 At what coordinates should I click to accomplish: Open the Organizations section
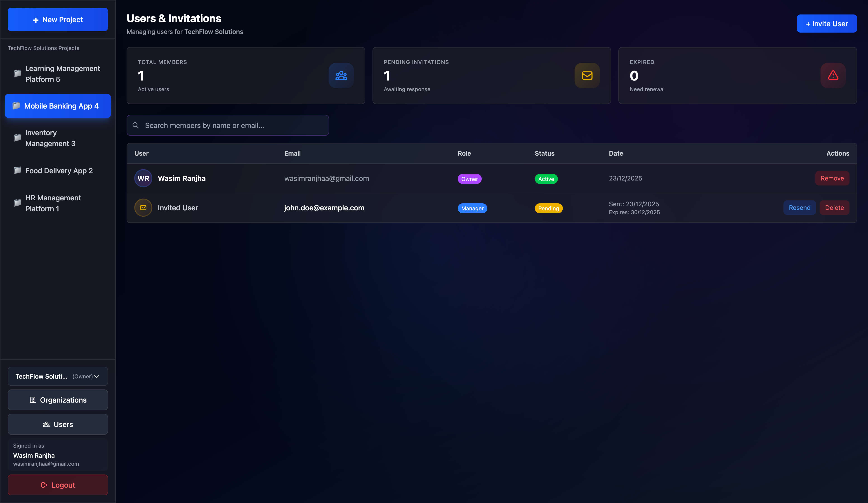pyautogui.click(x=57, y=400)
